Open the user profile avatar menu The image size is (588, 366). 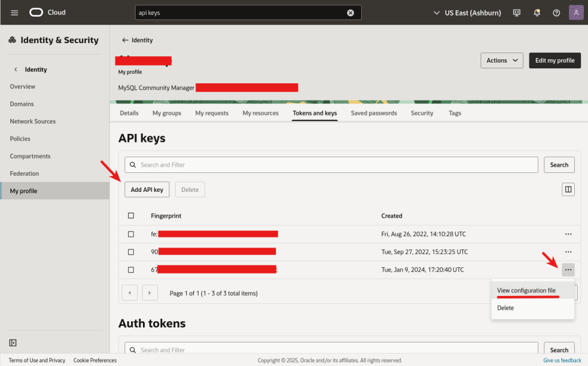(576, 13)
